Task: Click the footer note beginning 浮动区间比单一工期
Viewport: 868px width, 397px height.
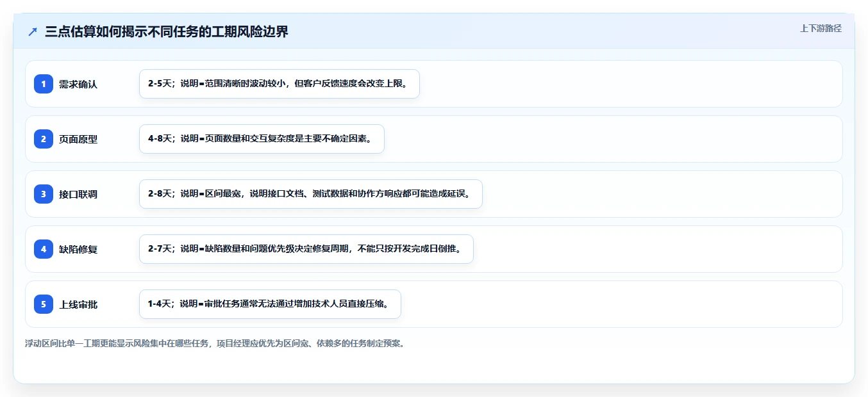Action: pos(215,343)
